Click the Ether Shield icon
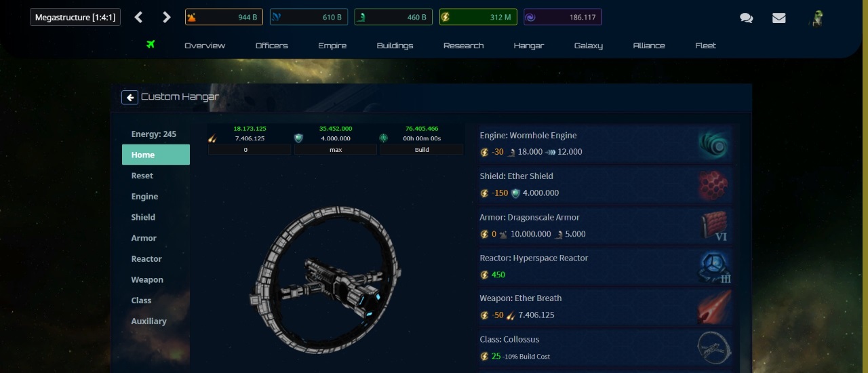868x373 pixels. (x=714, y=184)
